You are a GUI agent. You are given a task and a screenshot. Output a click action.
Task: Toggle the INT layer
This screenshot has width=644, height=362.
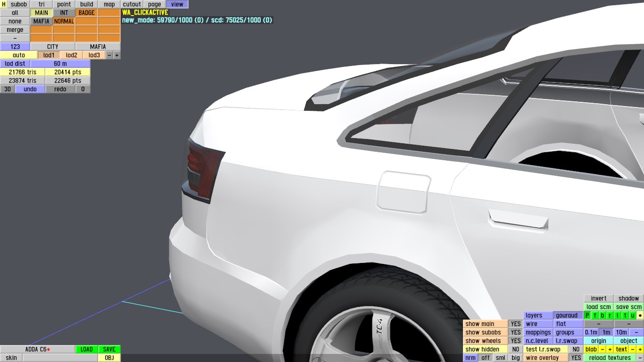(64, 13)
